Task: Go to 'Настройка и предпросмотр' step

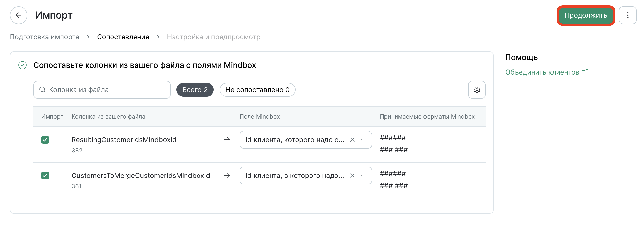Action: [213, 37]
